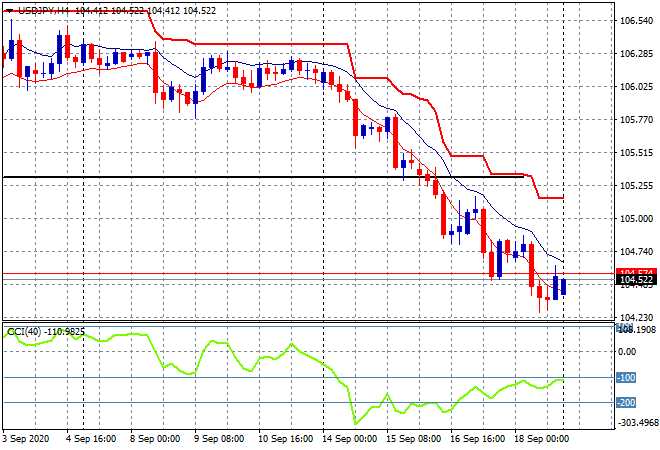Click the 14 Sep 00:00 time label
This screenshot has height=450, width=660.
(350, 439)
